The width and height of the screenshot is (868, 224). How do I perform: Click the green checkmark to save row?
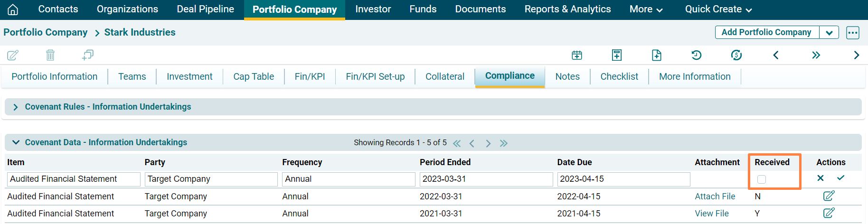coord(840,178)
